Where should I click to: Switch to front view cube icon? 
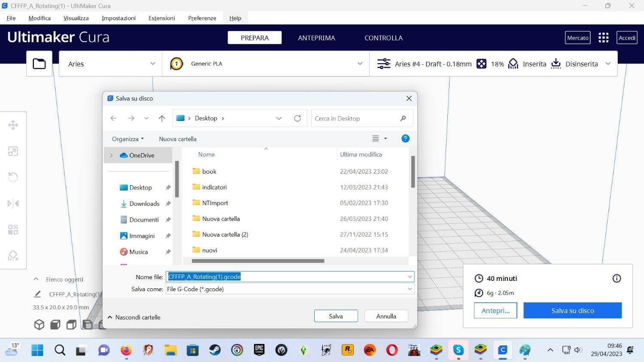click(55, 325)
